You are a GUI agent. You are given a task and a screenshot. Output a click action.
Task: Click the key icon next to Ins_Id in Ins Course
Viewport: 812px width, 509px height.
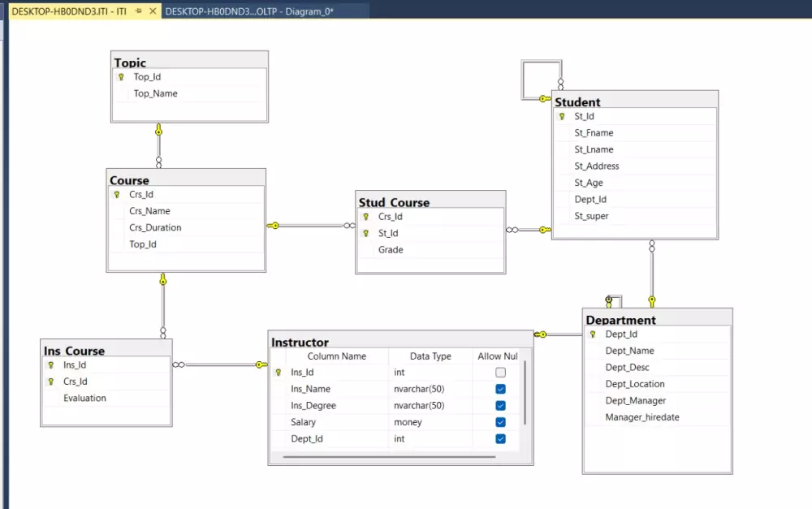50,364
